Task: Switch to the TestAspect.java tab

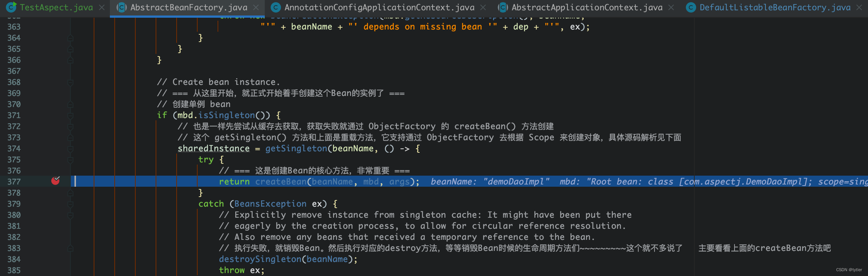Action: coord(56,7)
